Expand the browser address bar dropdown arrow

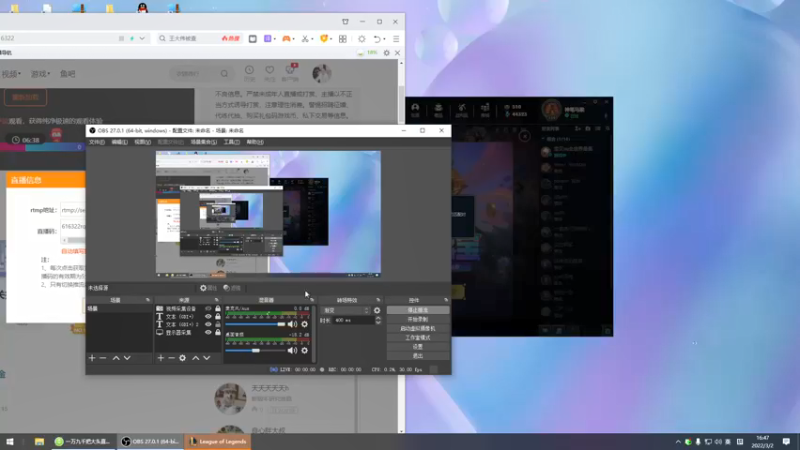[142, 38]
